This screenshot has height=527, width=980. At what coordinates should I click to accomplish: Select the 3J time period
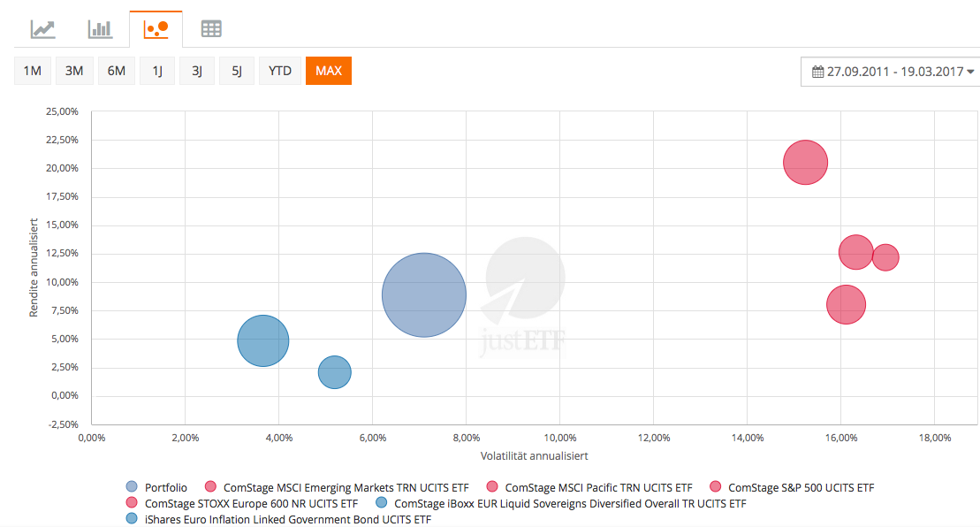(x=197, y=71)
